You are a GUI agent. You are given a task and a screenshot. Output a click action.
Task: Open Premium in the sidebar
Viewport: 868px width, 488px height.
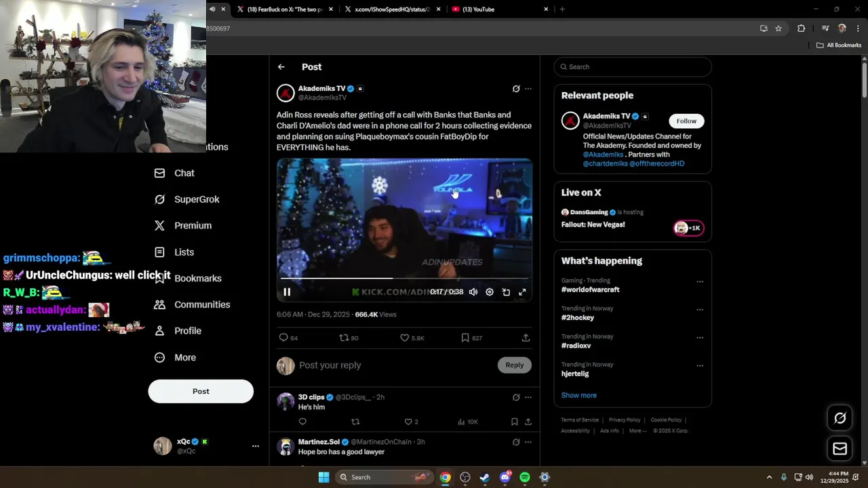click(x=183, y=226)
